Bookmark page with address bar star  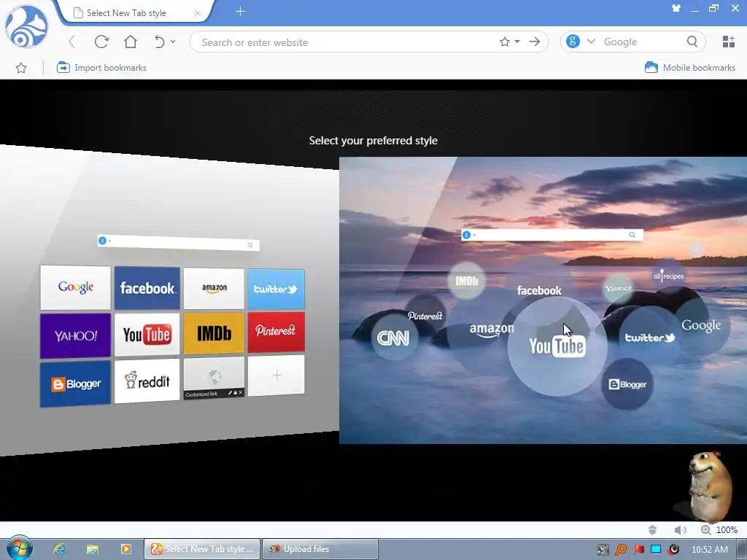click(505, 42)
